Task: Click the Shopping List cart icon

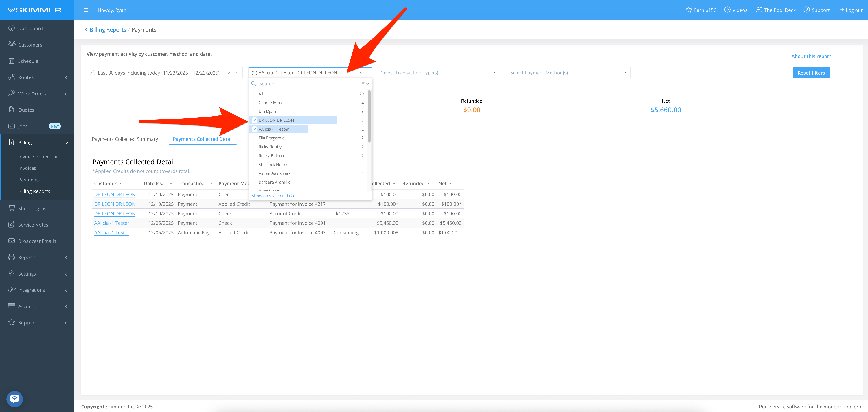Action: [x=12, y=208]
